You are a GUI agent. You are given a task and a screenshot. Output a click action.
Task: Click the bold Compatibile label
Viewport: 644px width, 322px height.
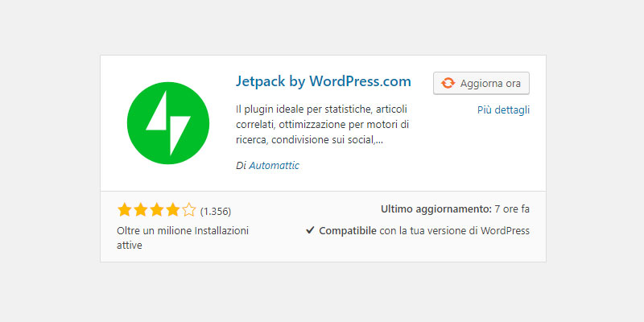pos(348,231)
